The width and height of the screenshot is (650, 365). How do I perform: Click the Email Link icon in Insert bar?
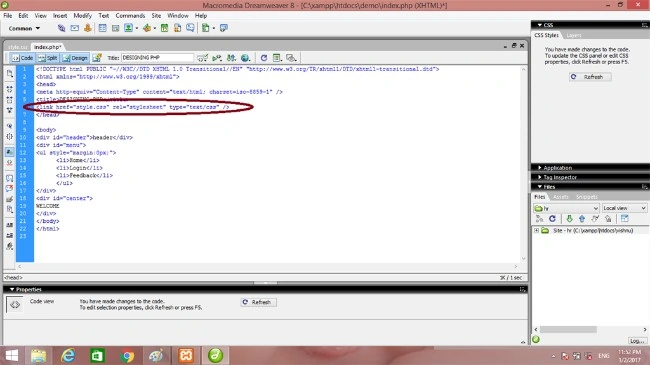pyautogui.click(x=75, y=28)
